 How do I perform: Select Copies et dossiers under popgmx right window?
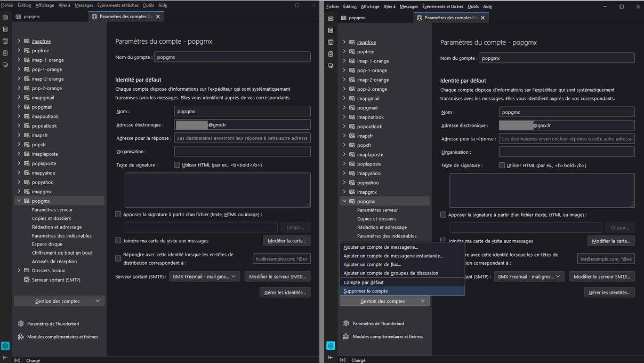(x=377, y=219)
